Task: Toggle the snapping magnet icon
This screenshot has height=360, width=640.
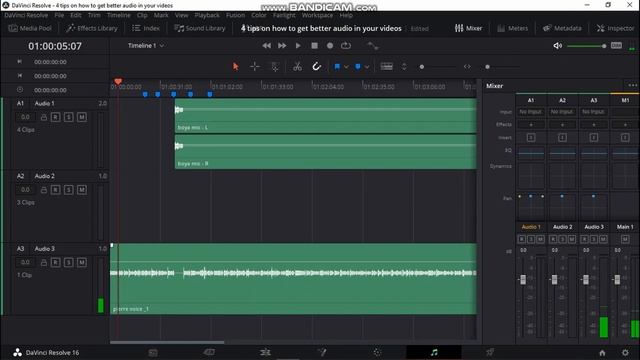Action: (316, 67)
